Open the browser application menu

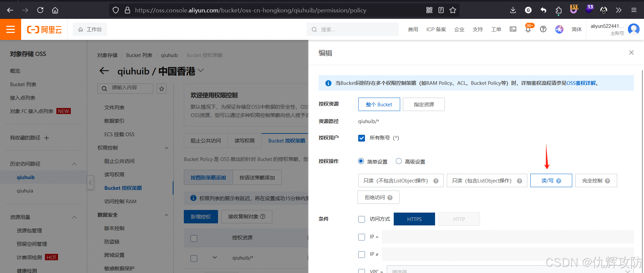[x=634, y=10]
